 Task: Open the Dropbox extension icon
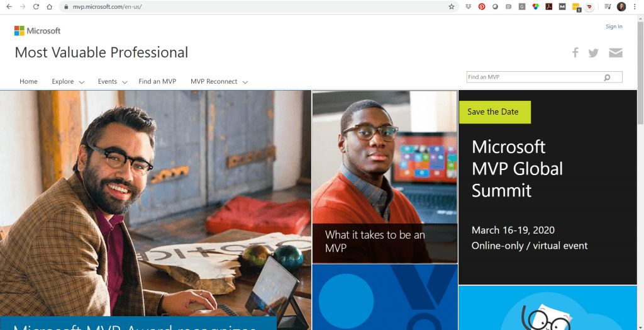468,6
